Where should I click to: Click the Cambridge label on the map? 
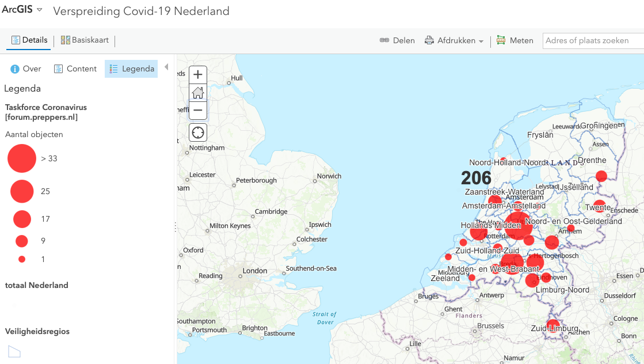(x=271, y=211)
